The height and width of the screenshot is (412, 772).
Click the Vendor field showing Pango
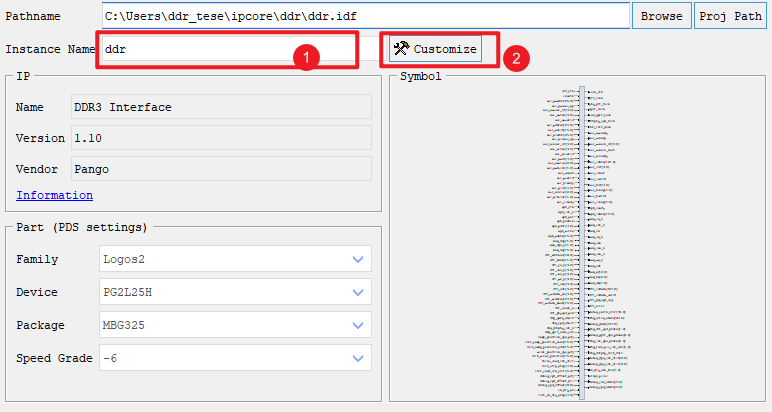click(221, 169)
